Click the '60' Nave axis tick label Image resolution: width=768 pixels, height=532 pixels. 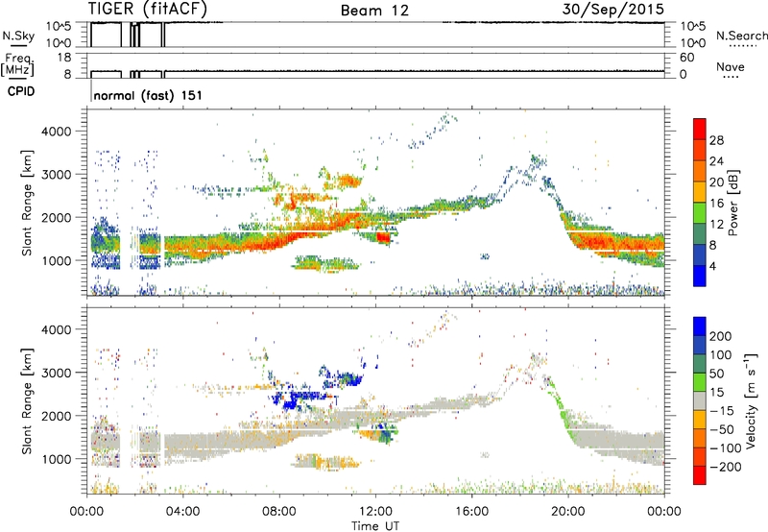(x=687, y=58)
